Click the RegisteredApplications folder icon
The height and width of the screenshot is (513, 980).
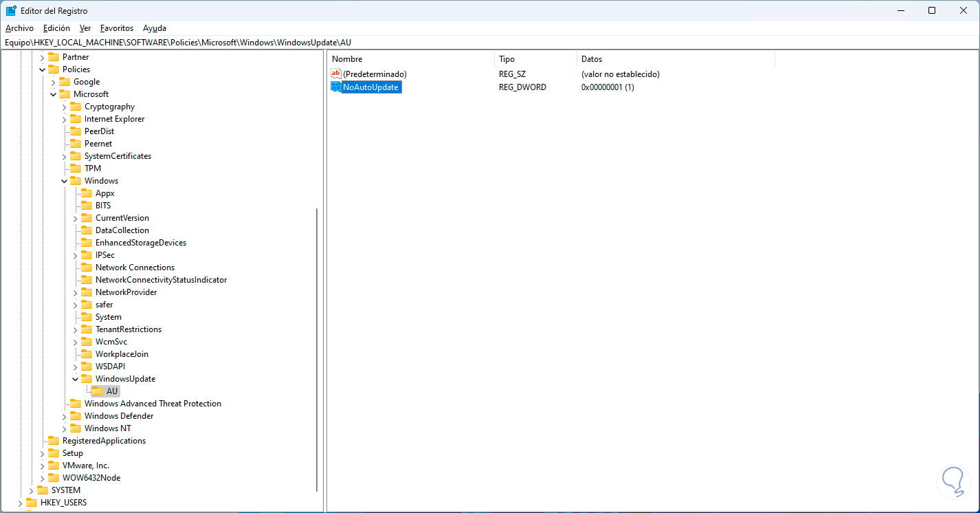point(54,441)
